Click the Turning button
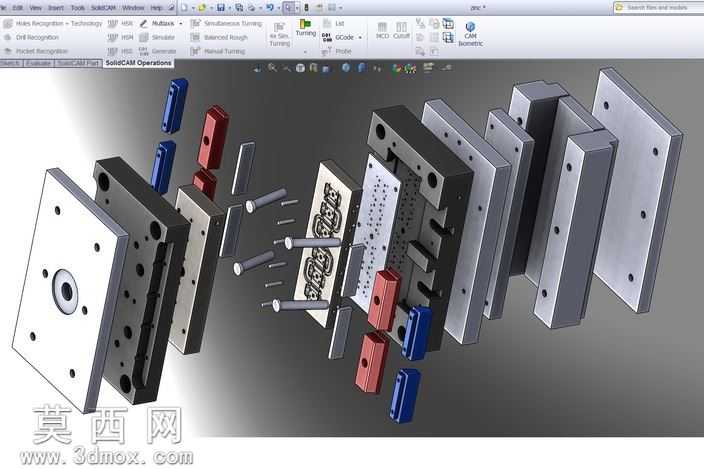704x469 pixels. click(305, 27)
